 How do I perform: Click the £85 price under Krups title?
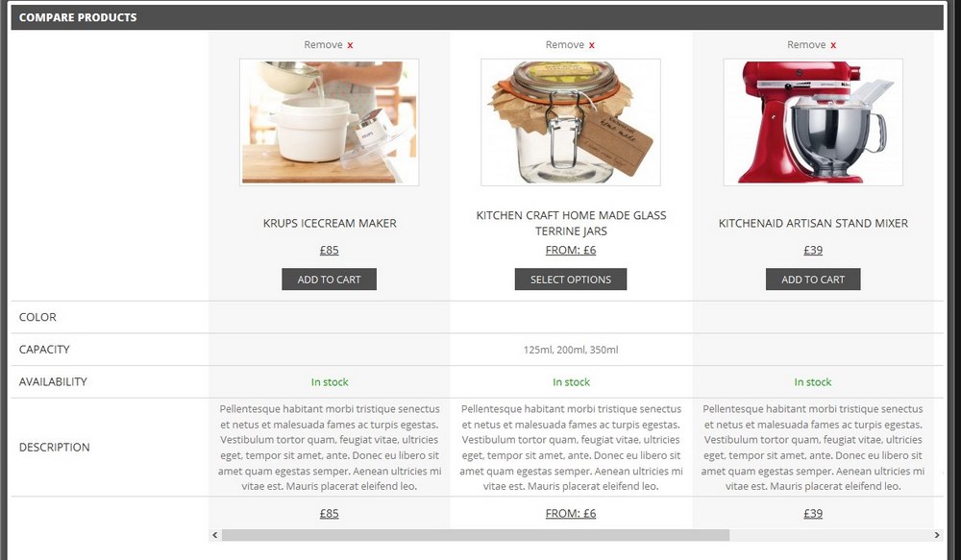(329, 250)
